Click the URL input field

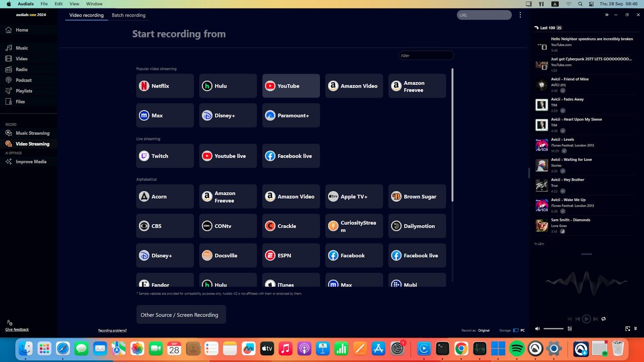(x=484, y=15)
